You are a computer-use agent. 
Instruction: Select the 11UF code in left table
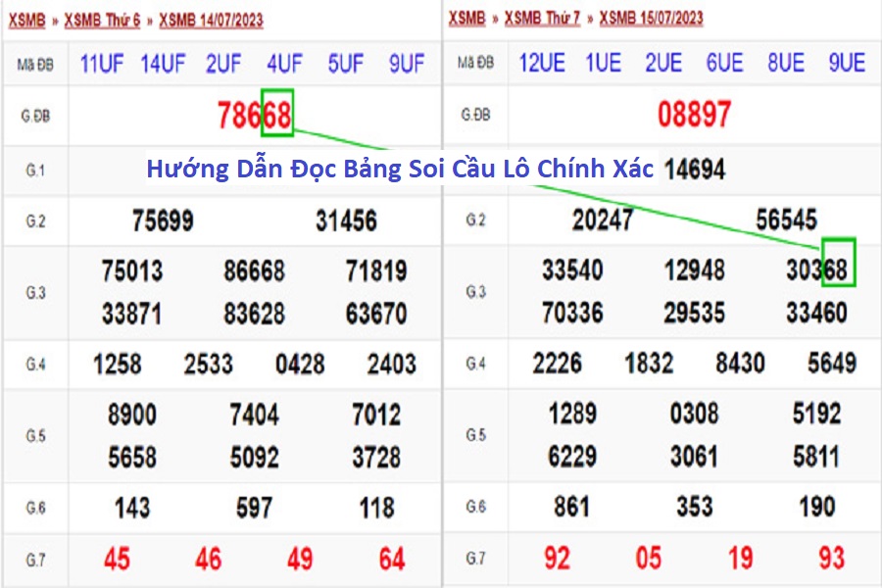102,65
